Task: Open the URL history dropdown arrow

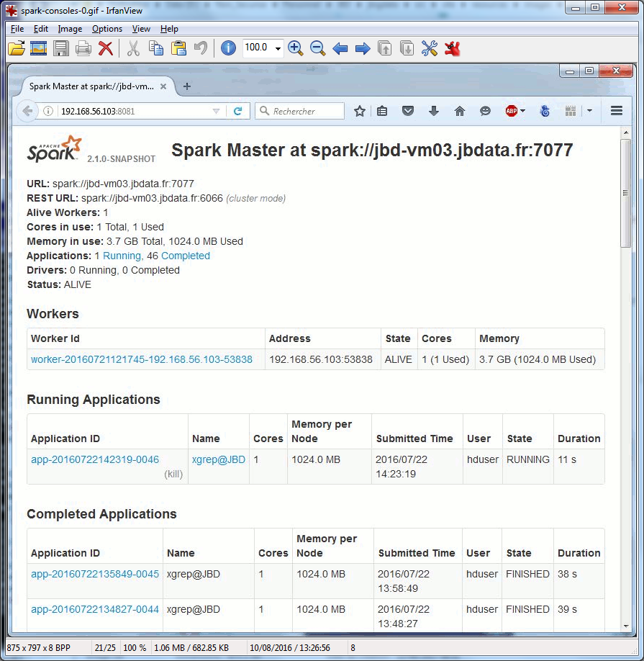Action: coord(216,112)
